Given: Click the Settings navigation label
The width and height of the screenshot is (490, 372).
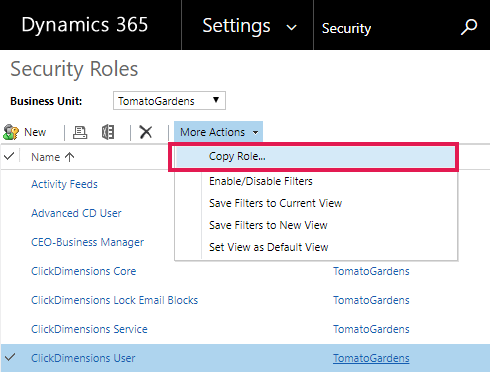Looking at the screenshot, I should pos(236,26).
